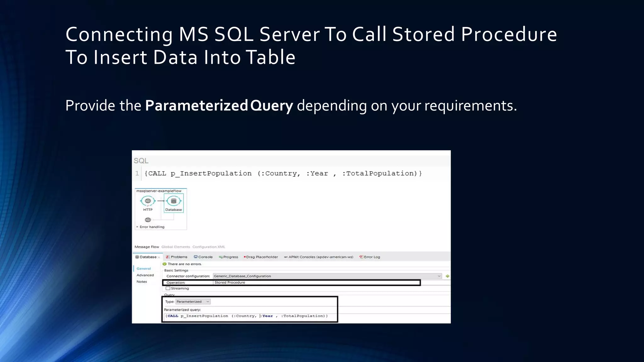The image size is (644, 362).
Task: Select the Database connector icon in flow
Action: [174, 201]
